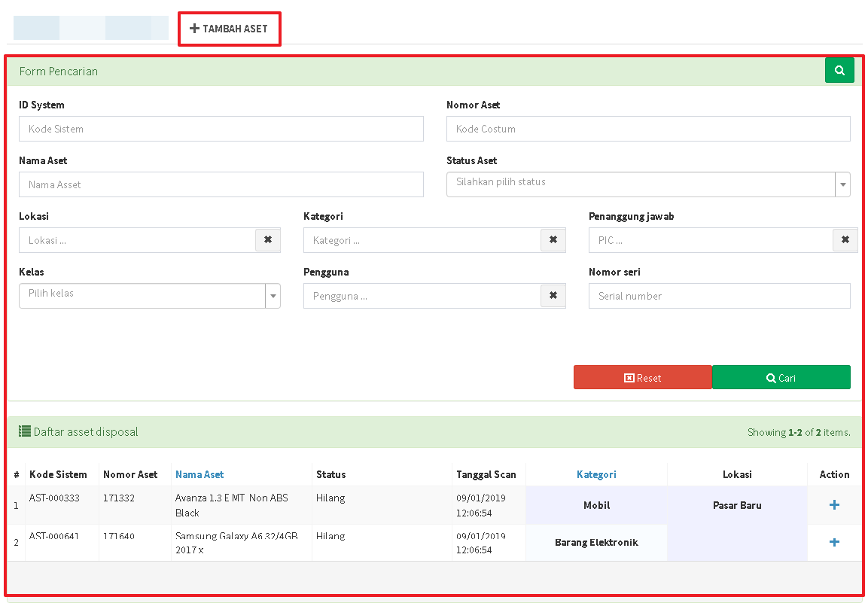Click plus icon for Avanza 1.3 E MT row
Image resolution: width=868 pixels, height=603 pixels.
point(834,505)
